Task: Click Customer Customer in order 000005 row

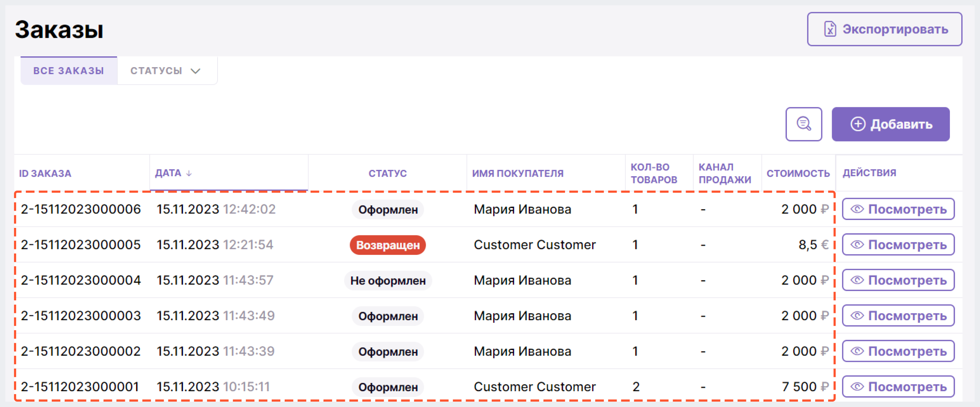Action: [x=535, y=244]
